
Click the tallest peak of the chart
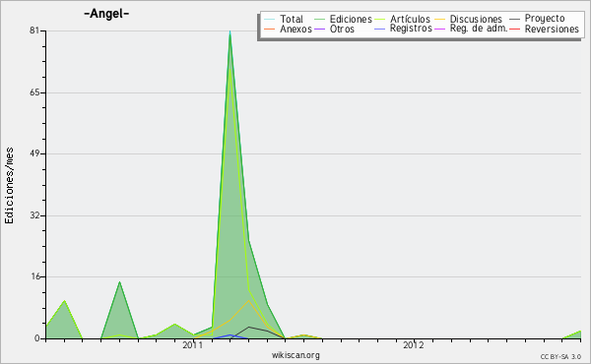click(230, 33)
